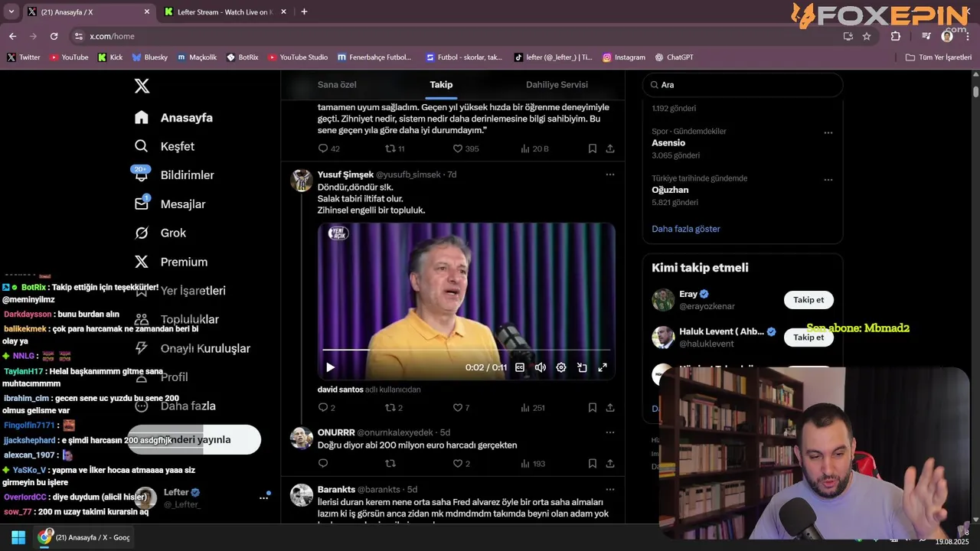Open Twitter bookmark in bookmarks bar
This screenshot has width=980, height=551.
pos(24,57)
